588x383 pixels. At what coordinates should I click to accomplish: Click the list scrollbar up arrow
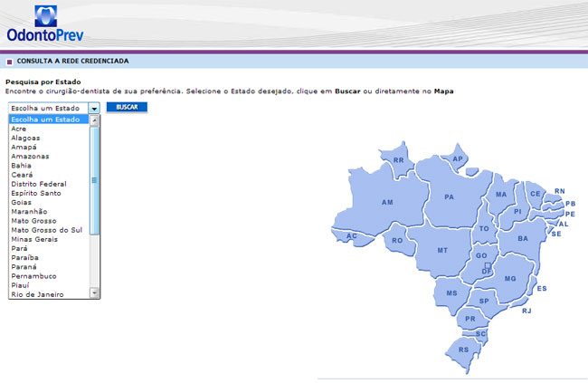click(94, 120)
